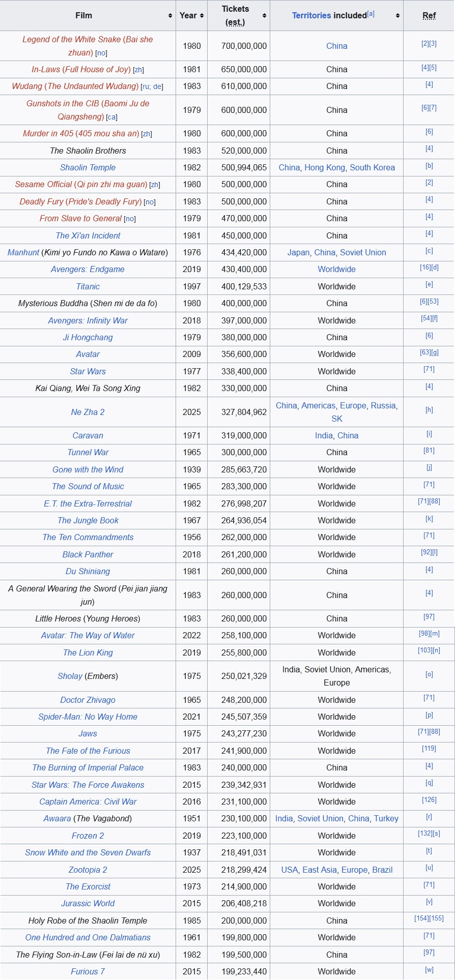Open Ji Hongchang film link
455x980 pixels.
tap(88, 337)
